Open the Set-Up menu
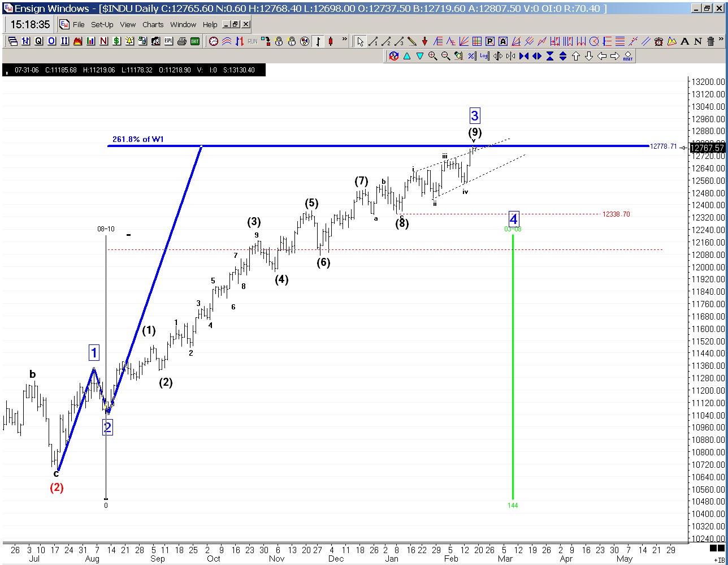Image resolution: width=728 pixels, height=565 pixels. tap(102, 25)
